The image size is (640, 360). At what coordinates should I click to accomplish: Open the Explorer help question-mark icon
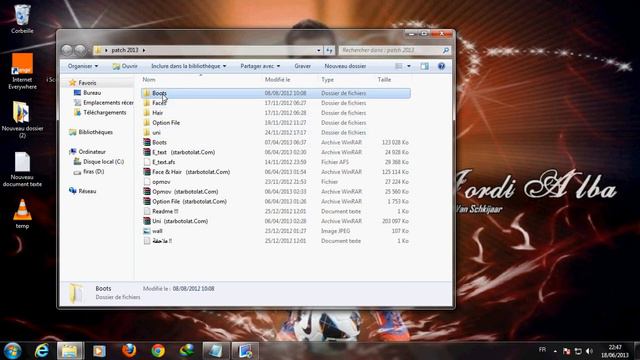tap(441, 66)
